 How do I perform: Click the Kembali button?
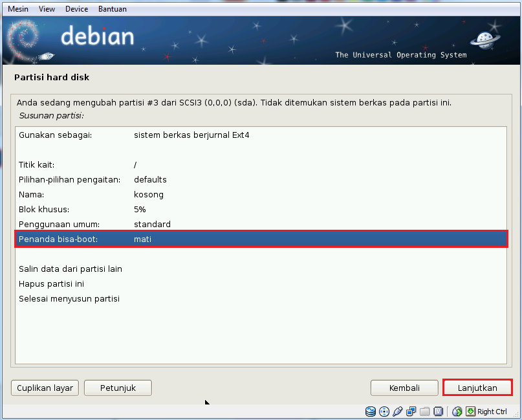coord(404,388)
